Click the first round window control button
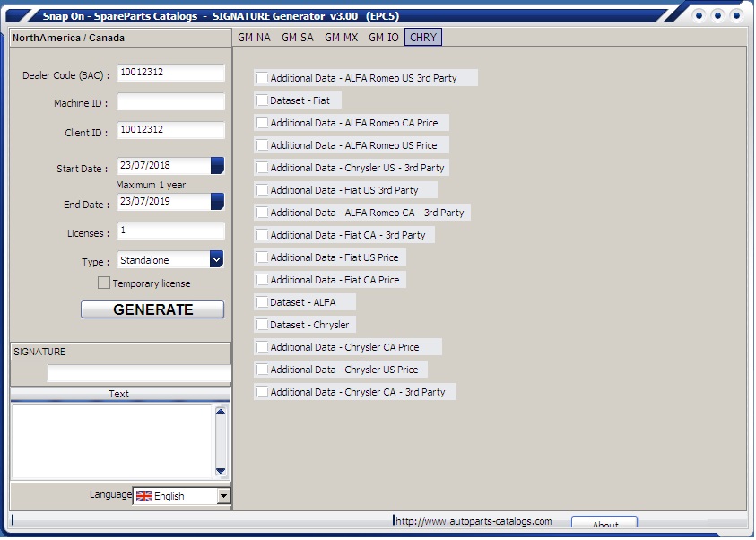 (699, 15)
